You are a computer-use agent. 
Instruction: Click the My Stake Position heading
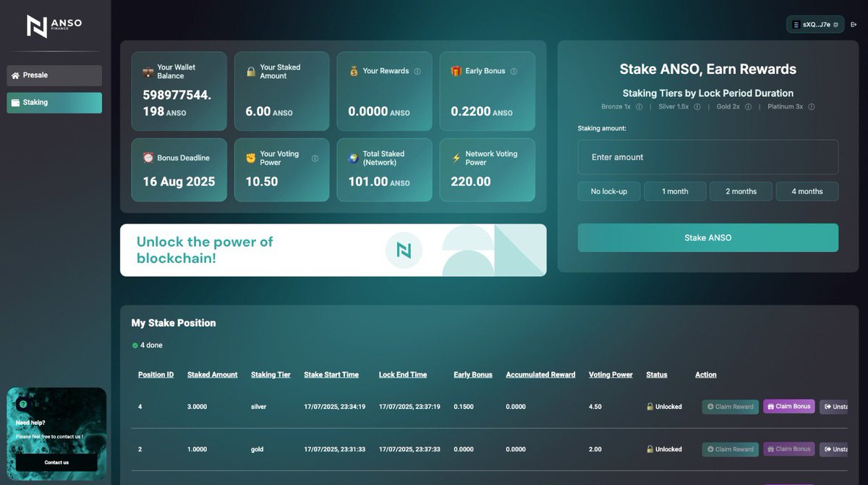point(174,323)
